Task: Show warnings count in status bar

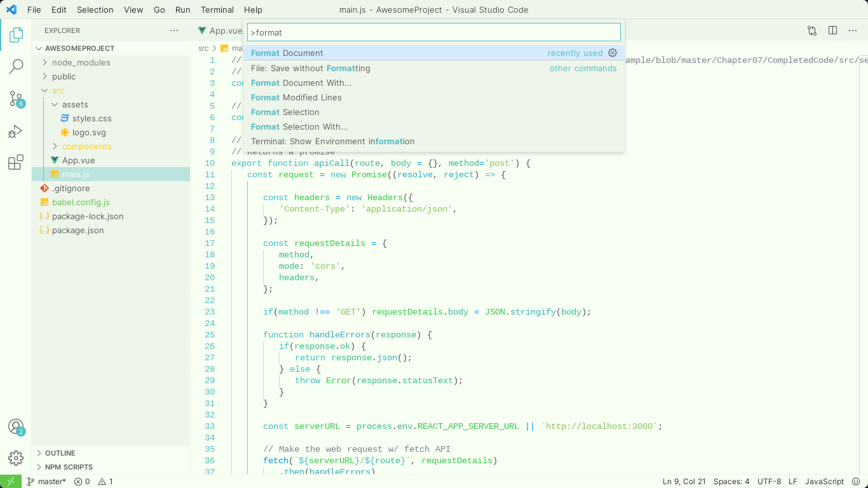Action: 105,481
